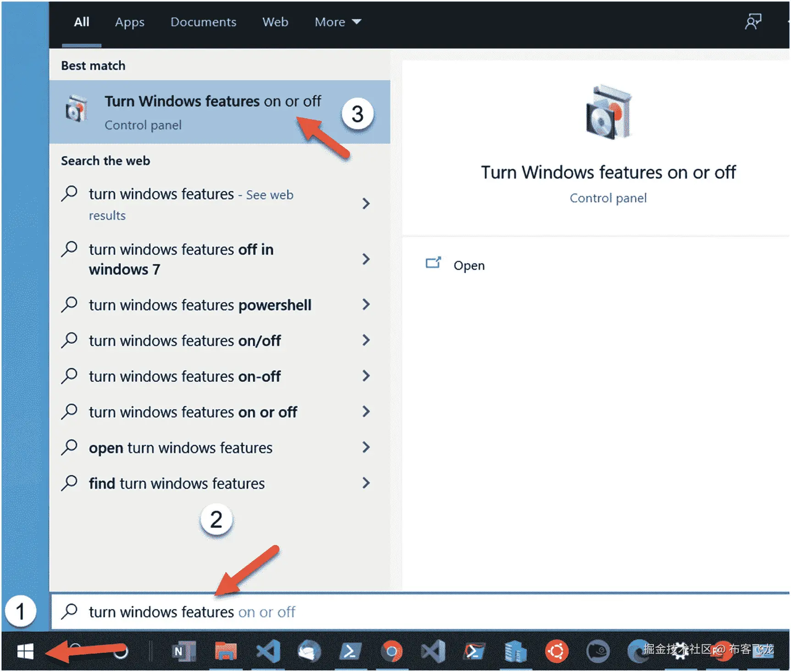Launch Chrome from the taskbar
The height and width of the screenshot is (672, 791).
392,651
